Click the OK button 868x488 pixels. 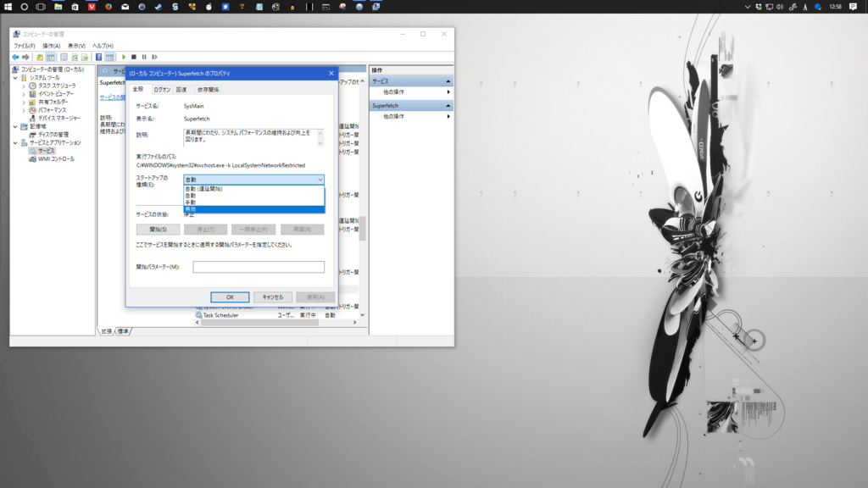[x=230, y=297]
